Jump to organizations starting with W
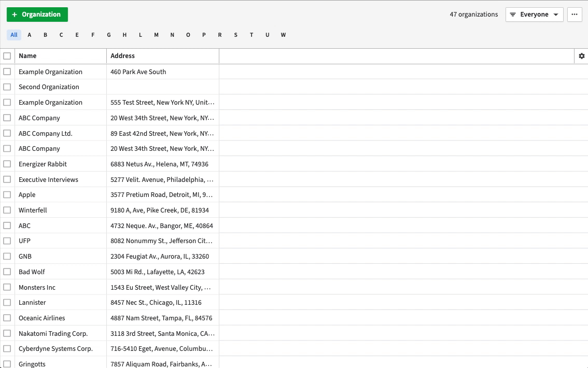The image size is (588, 368). (283, 35)
